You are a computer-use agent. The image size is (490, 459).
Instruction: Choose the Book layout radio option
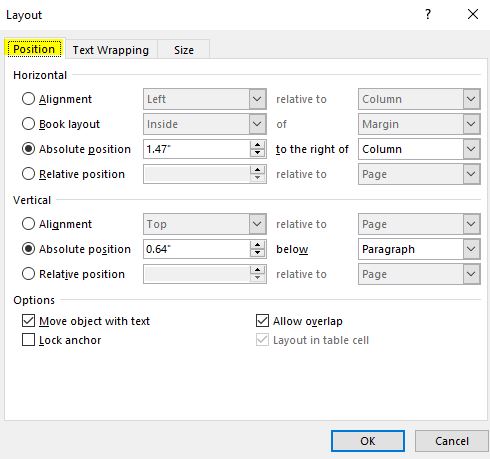click(28, 124)
